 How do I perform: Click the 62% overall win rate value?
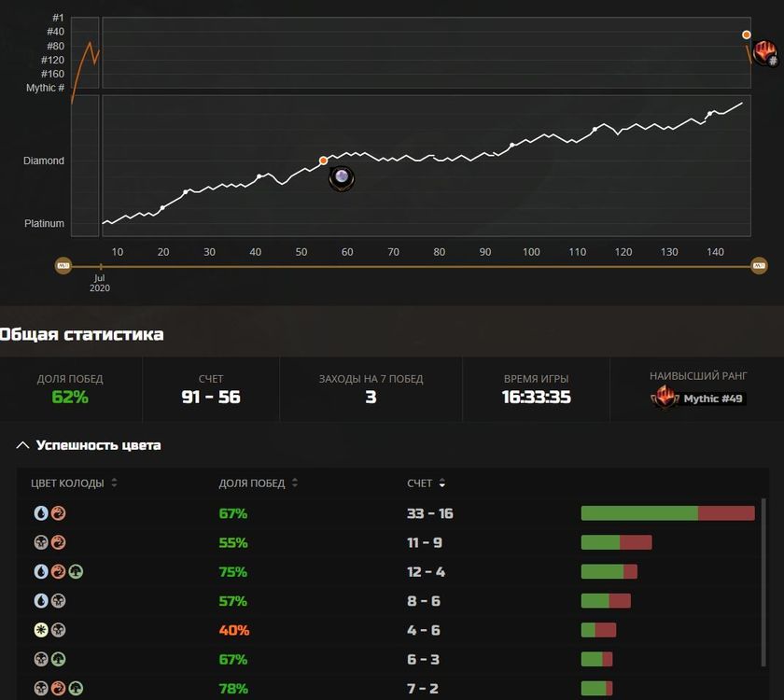click(70, 398)
